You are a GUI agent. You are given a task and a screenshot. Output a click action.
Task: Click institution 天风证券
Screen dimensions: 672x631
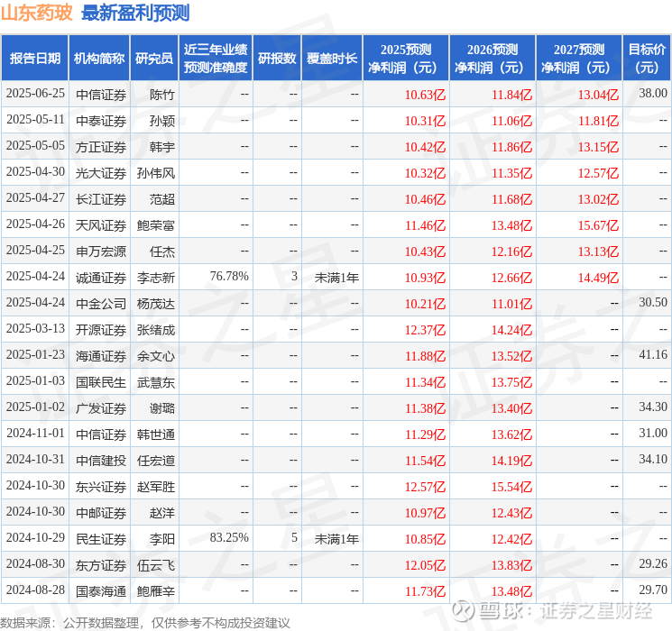(101, 225)
